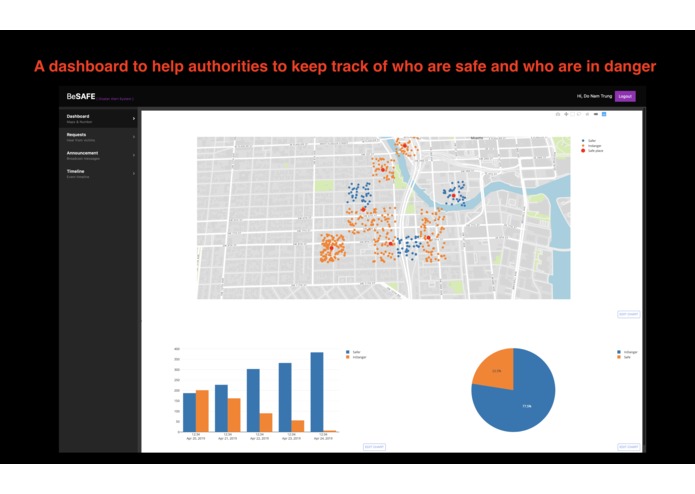Click the Disaster Alert System subtitle text
Viewport: 695px width, 494px height.
115,99
